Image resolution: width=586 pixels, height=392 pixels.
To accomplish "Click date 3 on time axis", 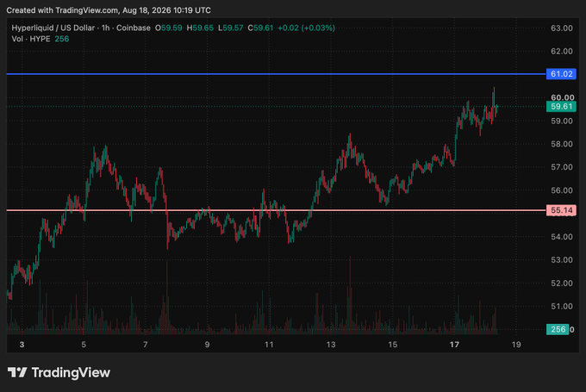I will [22, 345].
